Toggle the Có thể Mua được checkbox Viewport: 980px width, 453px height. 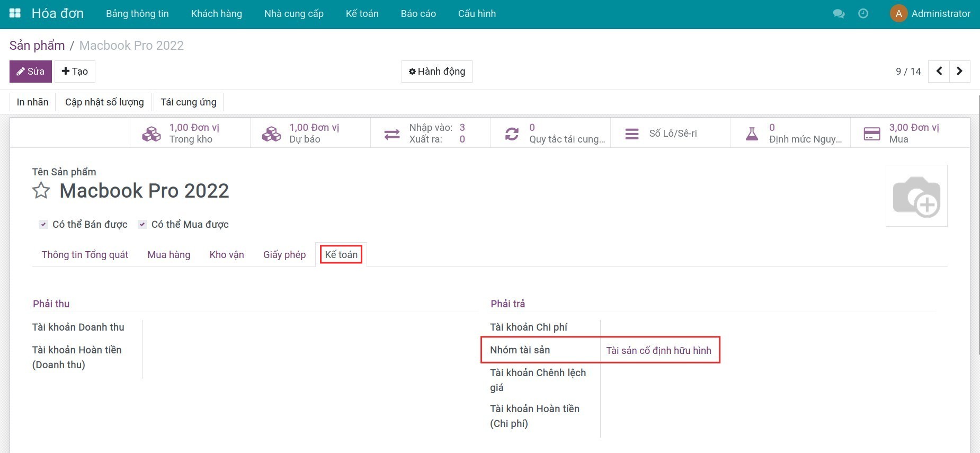[142, 225]
